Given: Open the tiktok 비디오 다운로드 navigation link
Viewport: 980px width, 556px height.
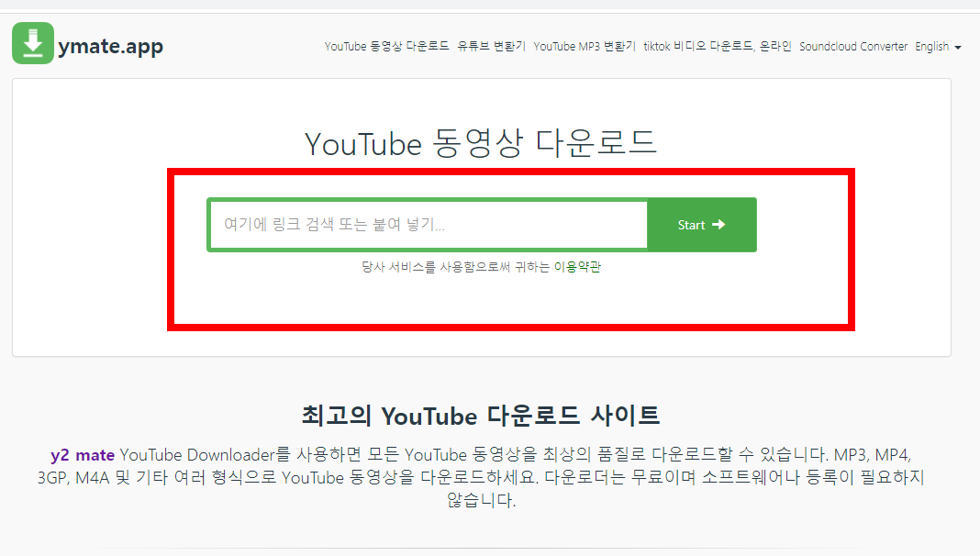Looking at the screenshot, I should tap(700, 46).
